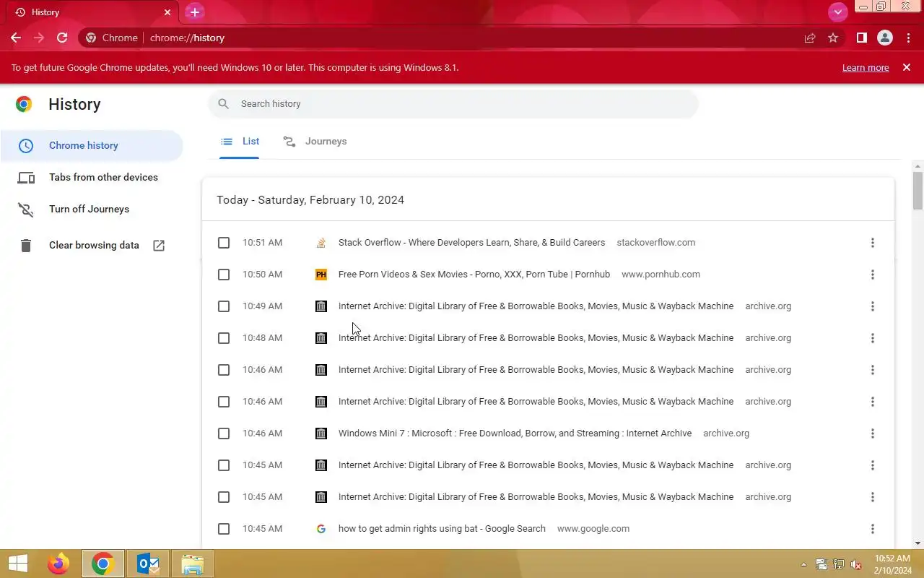924x578 pixels.
Task: Open more actions for 10:48 AM entry
Action: coord(872,338)
